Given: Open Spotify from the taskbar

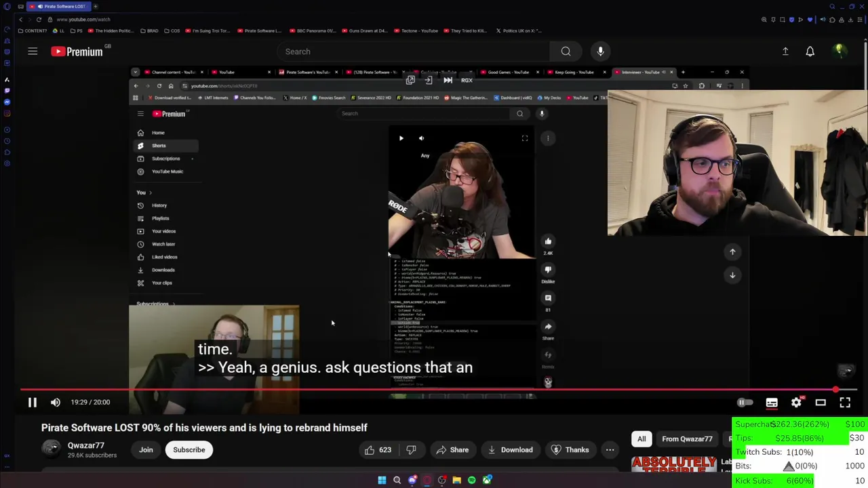Looking at the screenshot, I should pos(471,480).
